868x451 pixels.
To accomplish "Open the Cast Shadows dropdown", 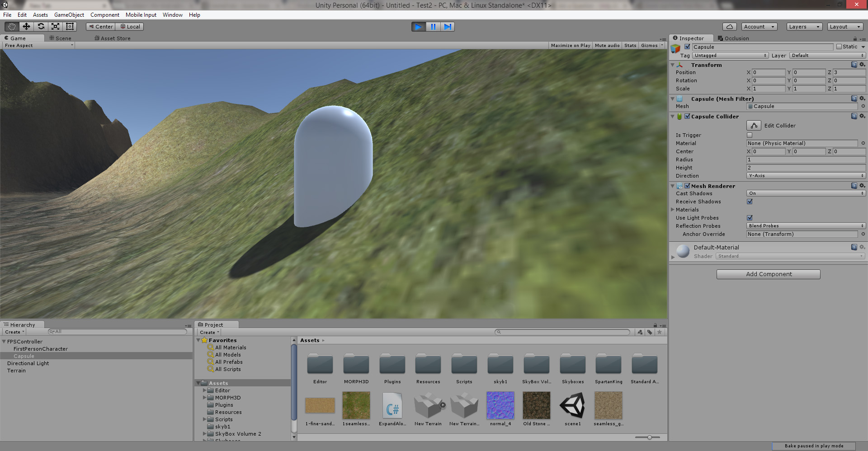I will tap(806, 193).
